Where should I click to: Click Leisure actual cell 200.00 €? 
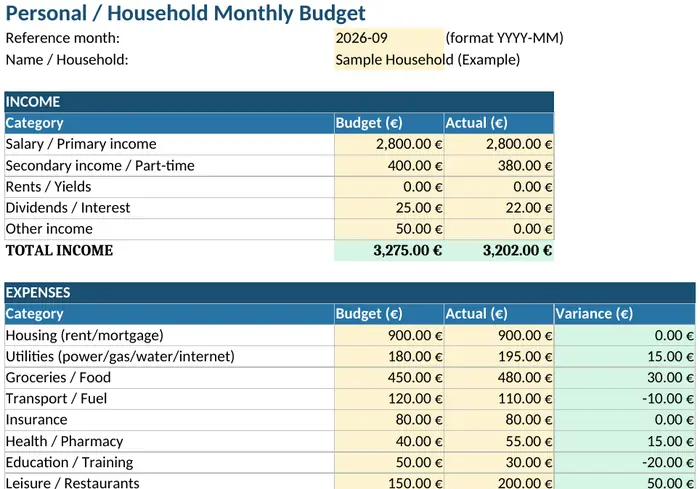click(499, 482)
